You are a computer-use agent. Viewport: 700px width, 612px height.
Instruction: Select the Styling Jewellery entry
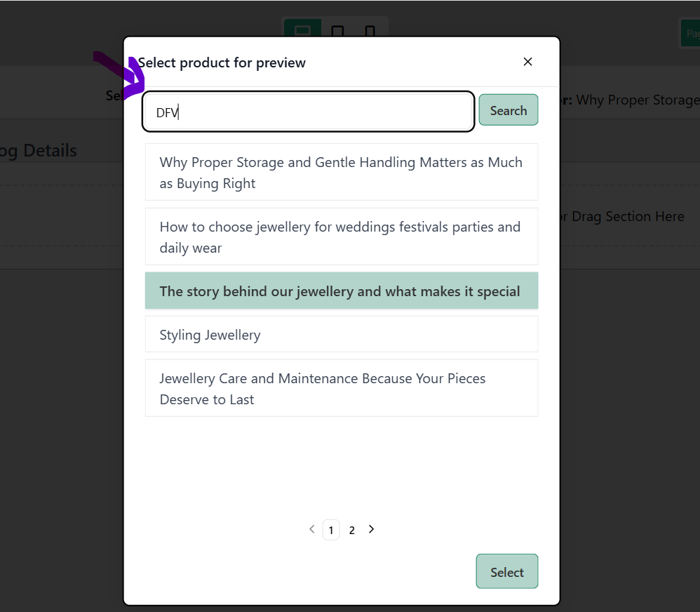[342, 335]
